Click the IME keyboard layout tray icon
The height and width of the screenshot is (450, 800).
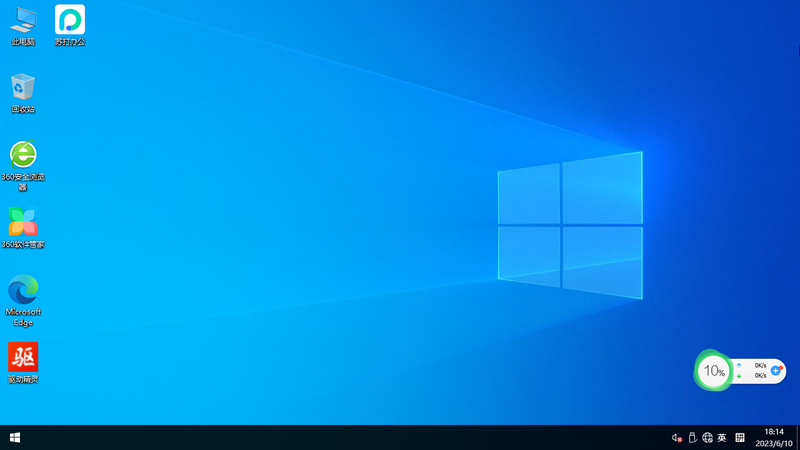point(740,438)
